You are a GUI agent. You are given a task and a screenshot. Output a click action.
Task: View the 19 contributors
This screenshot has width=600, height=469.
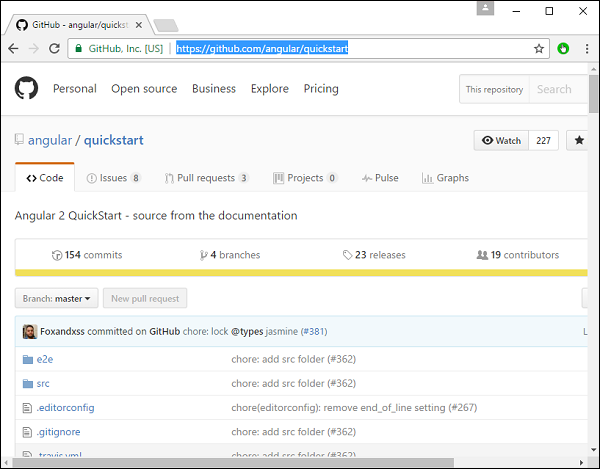pos(517,255)
